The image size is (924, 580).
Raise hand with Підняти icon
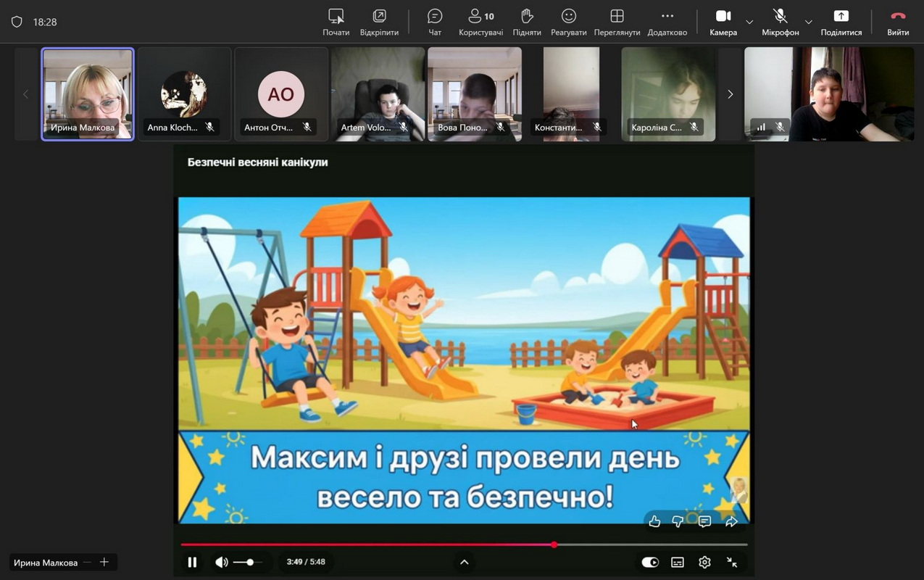(x=527, y=17)
